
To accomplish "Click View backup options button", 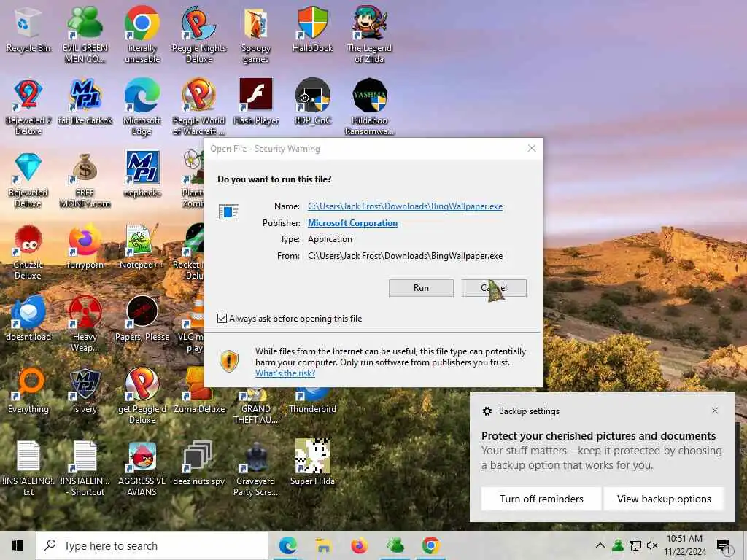I will click(x=664, y=499).
